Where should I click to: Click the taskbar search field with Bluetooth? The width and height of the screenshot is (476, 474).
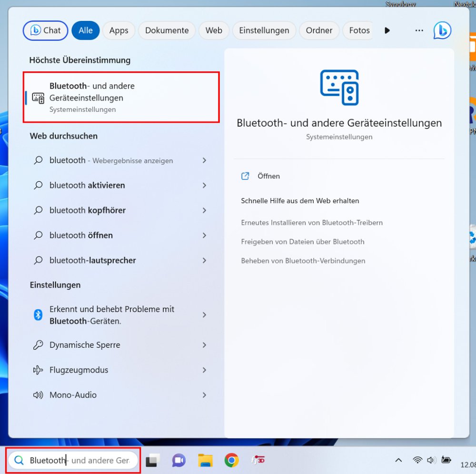pos(73,460)
